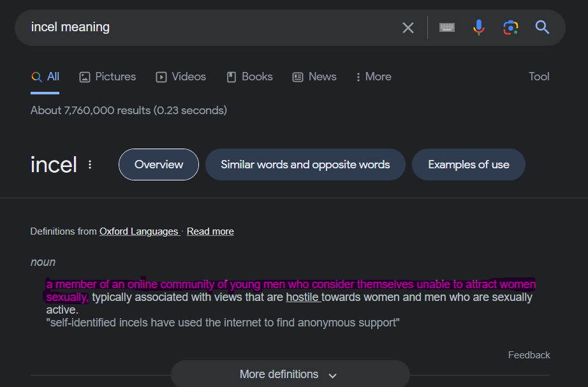Click the Videos tab play icon
This screenshot has width=588, height=387.
(x=161, y=77)
